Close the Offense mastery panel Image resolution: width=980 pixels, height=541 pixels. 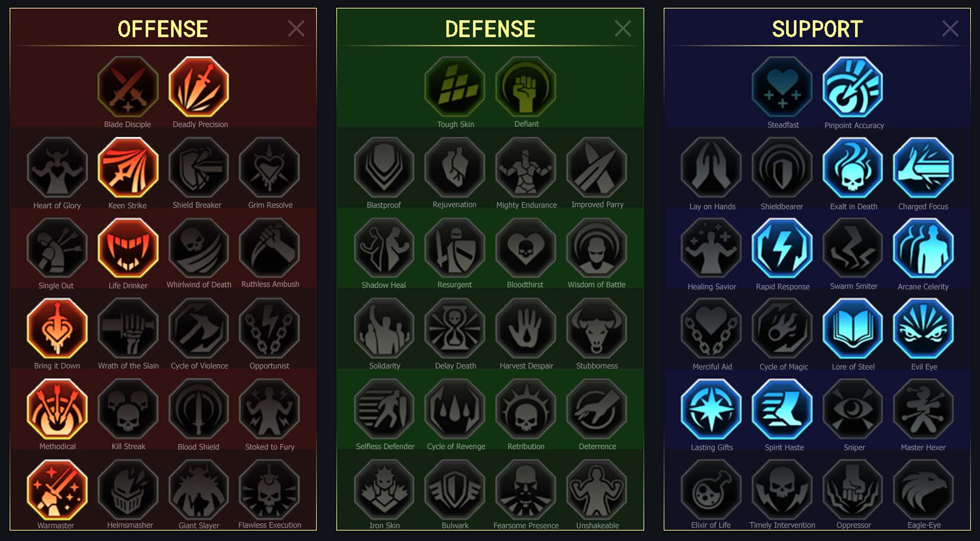296,29
